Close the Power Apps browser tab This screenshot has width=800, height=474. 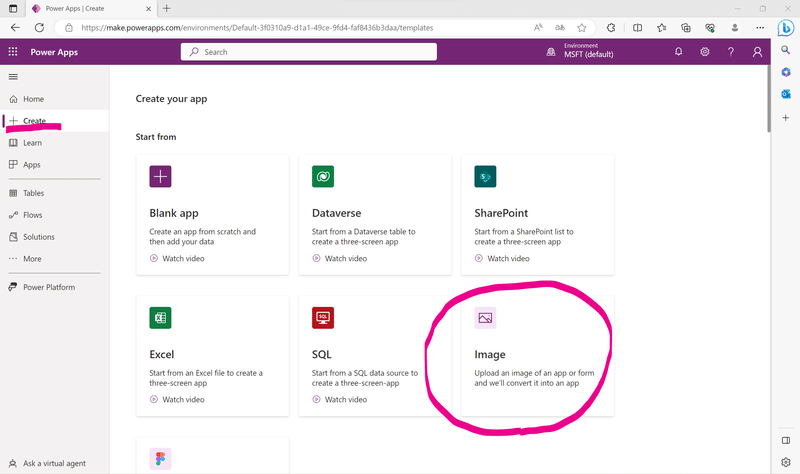coord(148,9)
